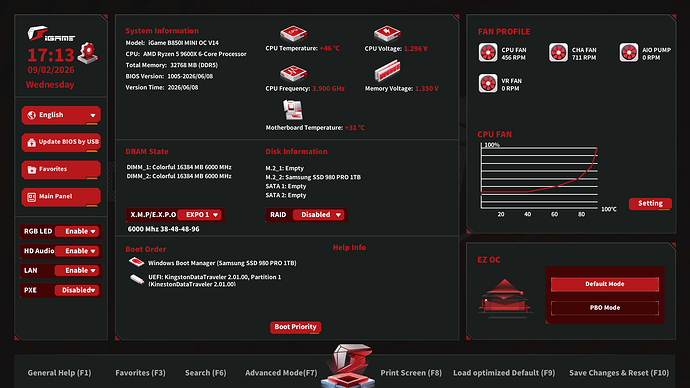The width and height of the screenshot is (690, 388).
Task: Switch to Advanced Mode(F7)
Action: pyautogui.click(x=281, y=373)
